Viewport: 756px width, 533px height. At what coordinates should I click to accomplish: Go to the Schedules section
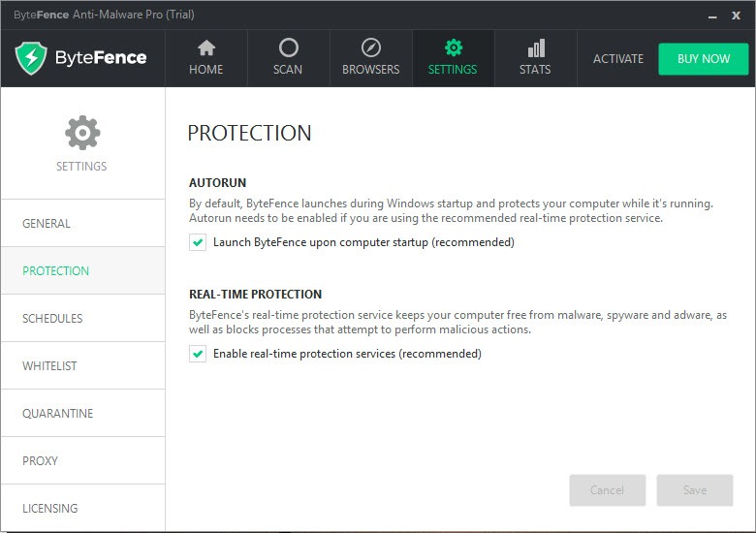(83, 318)
